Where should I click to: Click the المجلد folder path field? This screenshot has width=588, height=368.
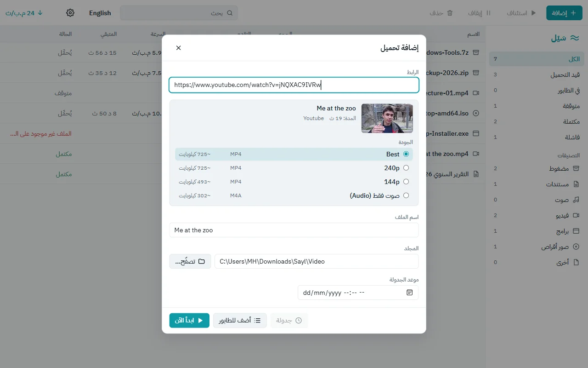317,261
